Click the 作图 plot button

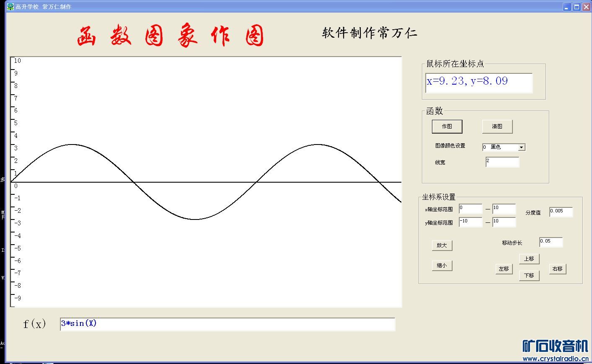coord(447,126)
